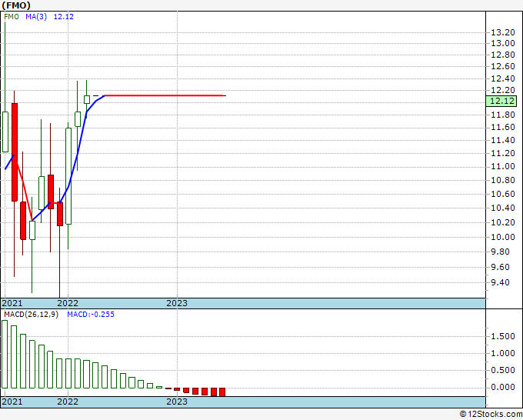
Task: Click the MACD:-0.255 value readout
Action: (91, 315)
